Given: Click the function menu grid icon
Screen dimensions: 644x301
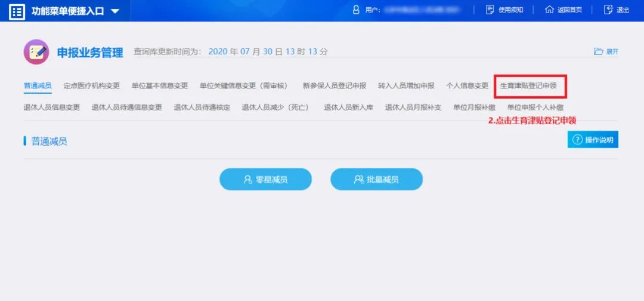Looking at the screenshot, I should click(x=17, y=11).
